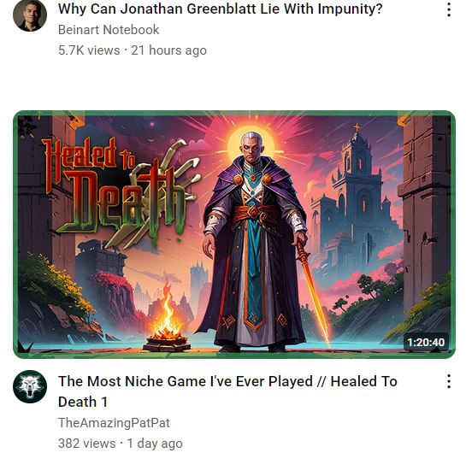Open Beinart Notebook channel avatar
Image resolution: width=466 pixels, height=476 pixels.
pyautogui.click(x=30, y=15)
